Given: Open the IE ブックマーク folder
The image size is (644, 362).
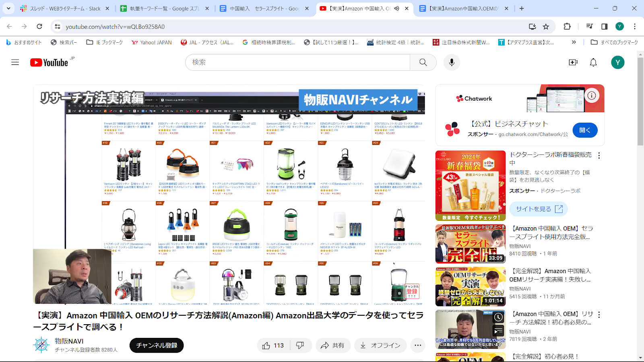Looking at the screenshot, I should coord(105,42).
